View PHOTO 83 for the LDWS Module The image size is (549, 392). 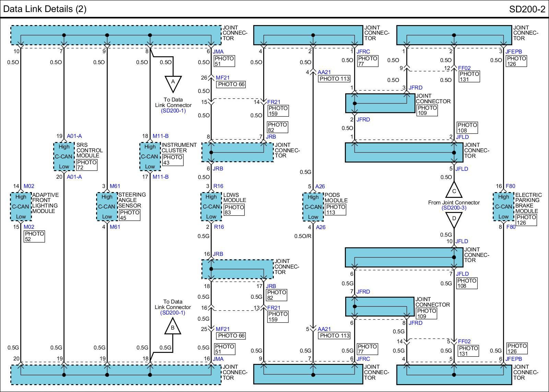point(234,210)
